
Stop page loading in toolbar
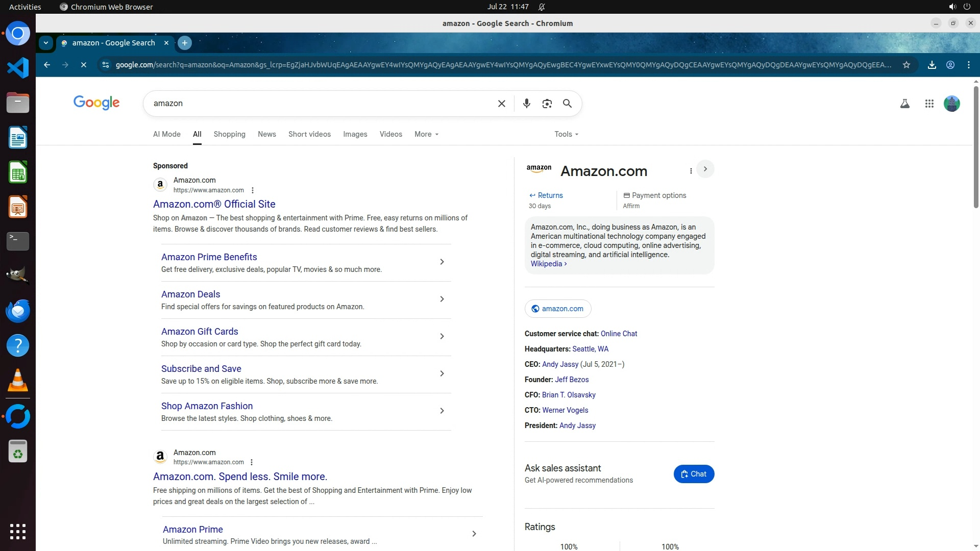(x=84, y=65)
